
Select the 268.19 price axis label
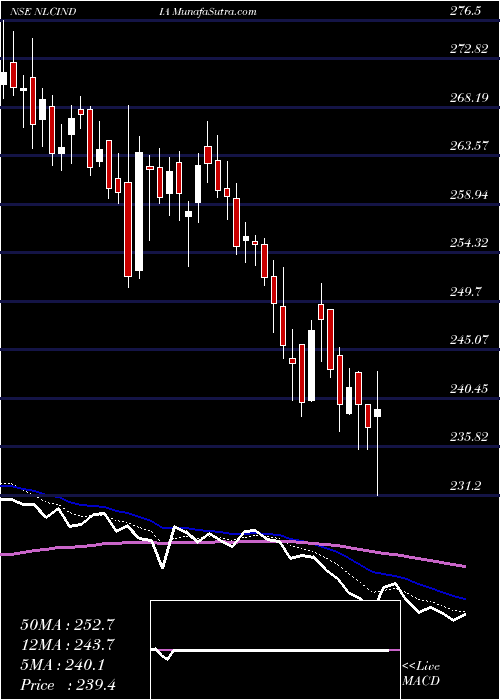469,98
